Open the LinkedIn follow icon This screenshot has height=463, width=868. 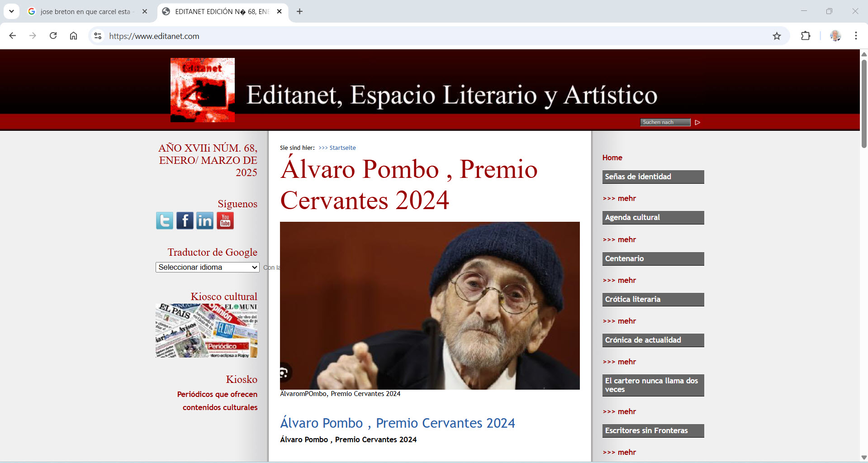click(205, 221)
